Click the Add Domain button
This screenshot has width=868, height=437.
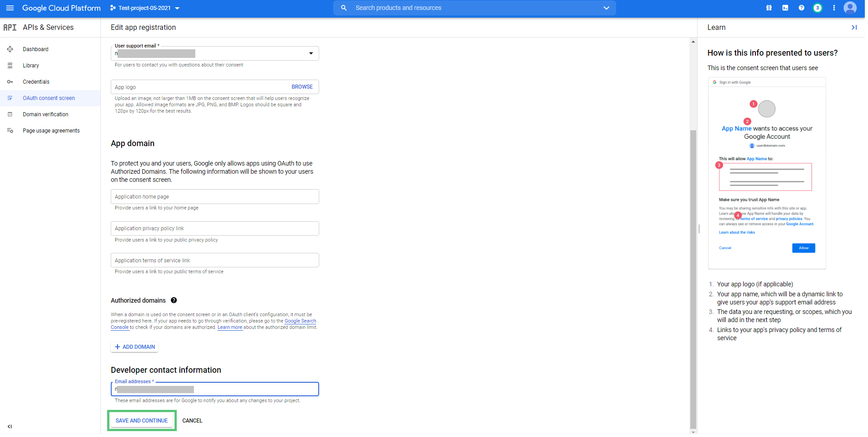coord(135,347)
